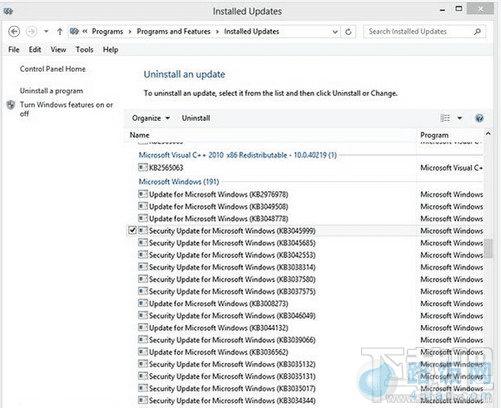The width and height of the screenshot is (501, 408).
Task: Select the KB3037580 security update icon
Action: (x=143, y=279)
